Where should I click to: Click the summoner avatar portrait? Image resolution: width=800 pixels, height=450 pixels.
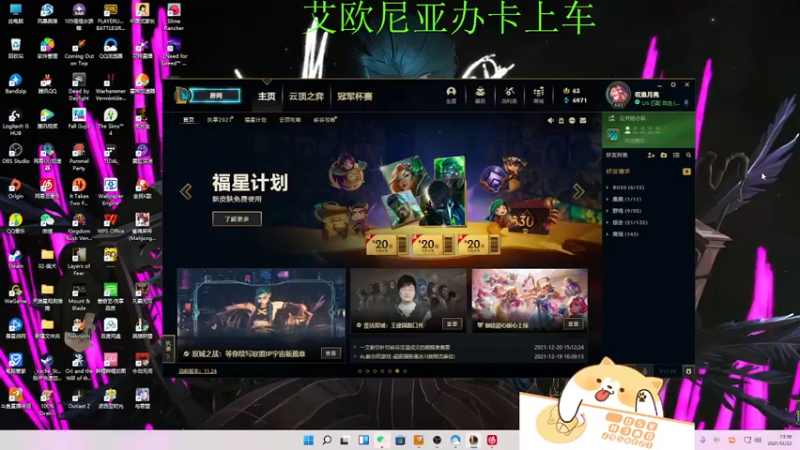pyautogui.click(x=618, y=94)
